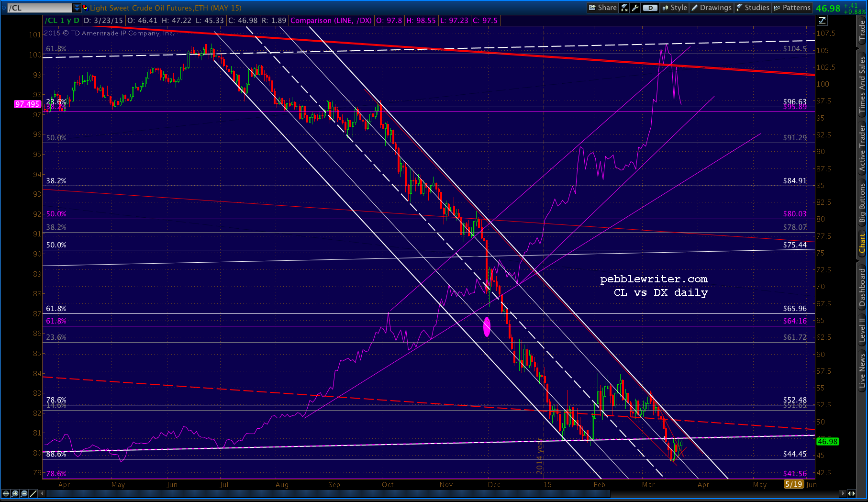This screenshot has width=868, height=502.
Task: Open the Share menu
Action: 602,8
